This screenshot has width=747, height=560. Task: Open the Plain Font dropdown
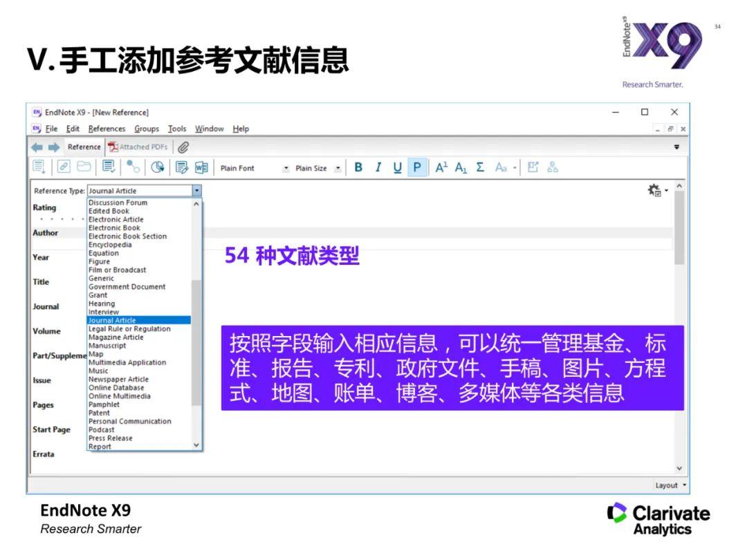point(286,168)
